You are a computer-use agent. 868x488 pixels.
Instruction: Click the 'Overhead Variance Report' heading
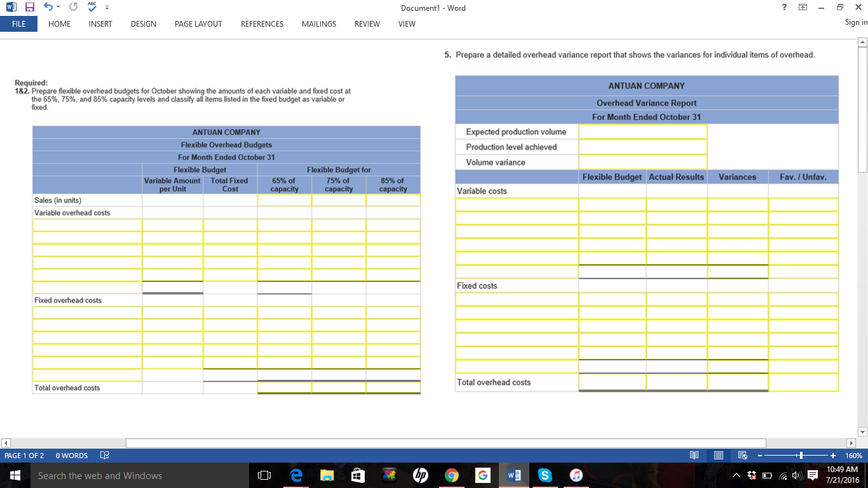tap(646, 103)
